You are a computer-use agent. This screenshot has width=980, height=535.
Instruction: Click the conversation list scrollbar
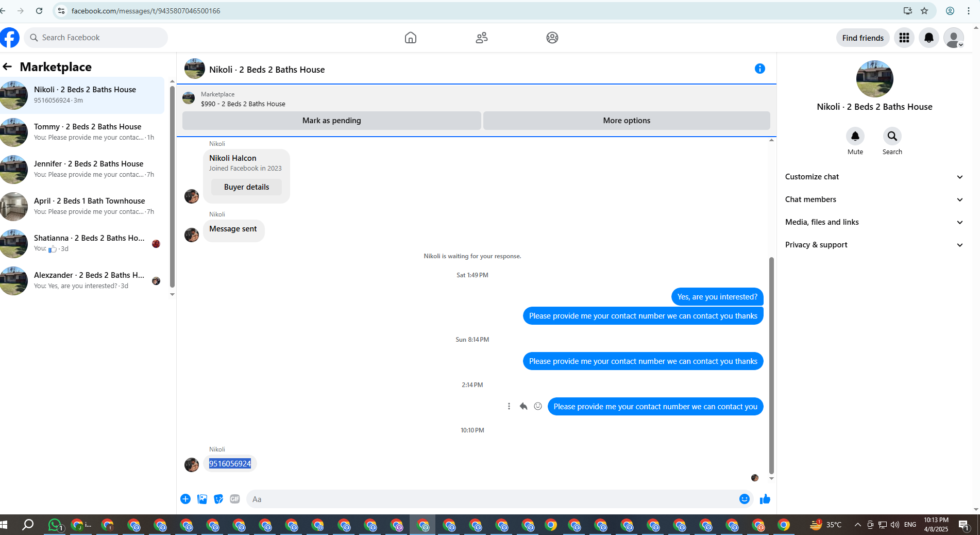pyautogui.click(x=172, y=187)
